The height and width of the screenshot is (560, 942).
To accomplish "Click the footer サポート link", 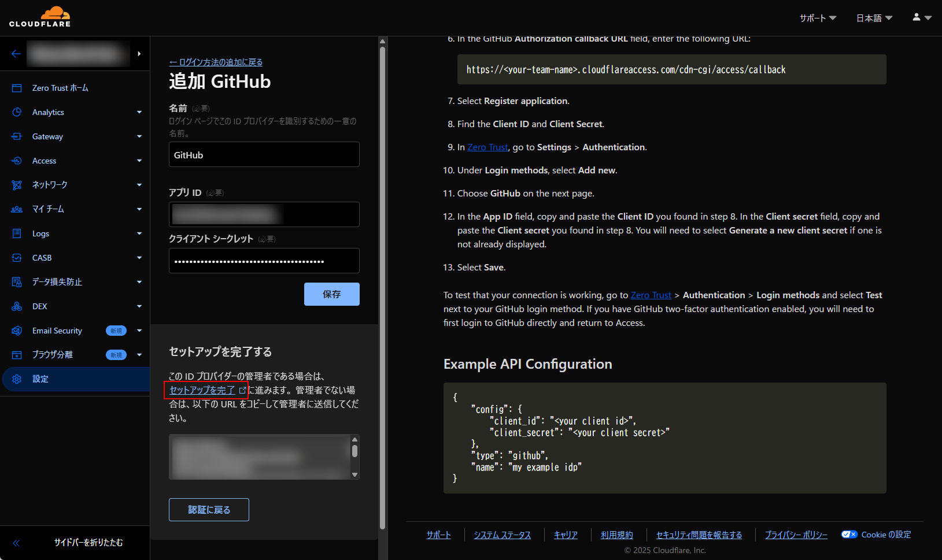I will [438, 535].
